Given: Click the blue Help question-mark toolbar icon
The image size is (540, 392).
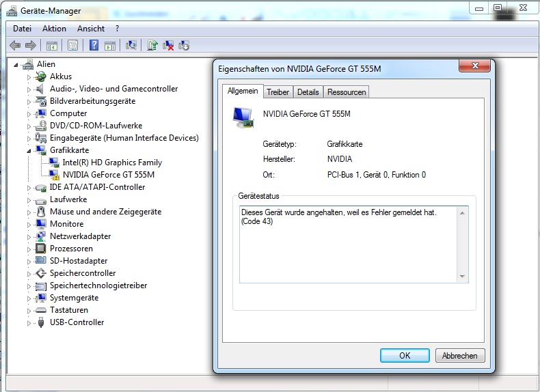Looking at the screenshot, I should coord(94,46).
